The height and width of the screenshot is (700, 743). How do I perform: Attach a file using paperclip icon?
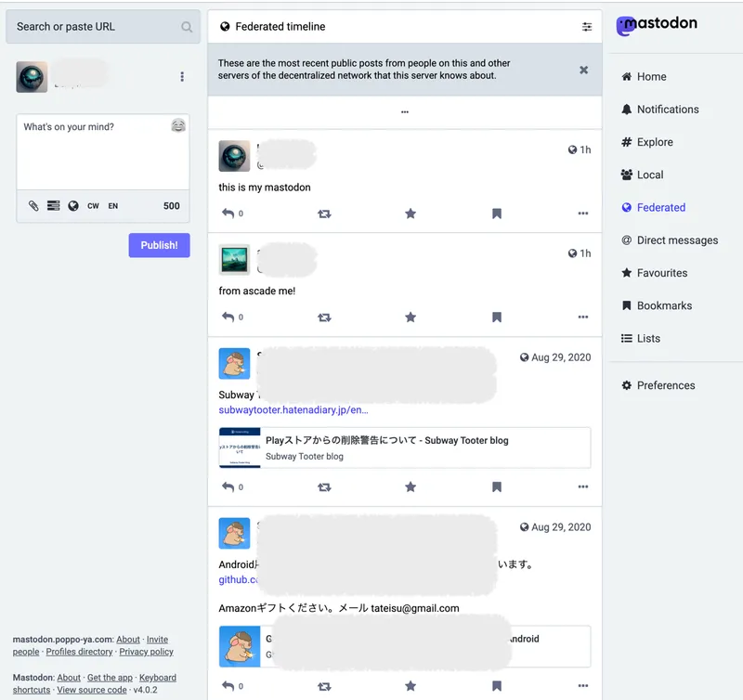tap(33, 205)
